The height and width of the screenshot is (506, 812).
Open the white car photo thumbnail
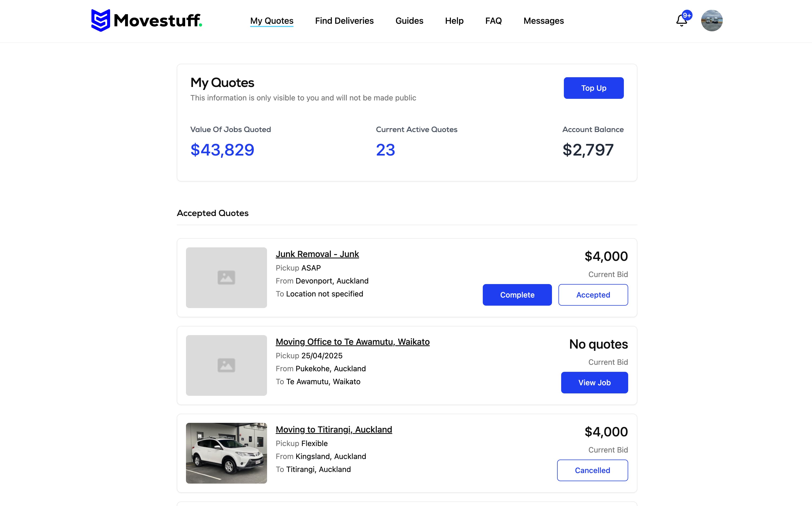(x=226, y=453)
